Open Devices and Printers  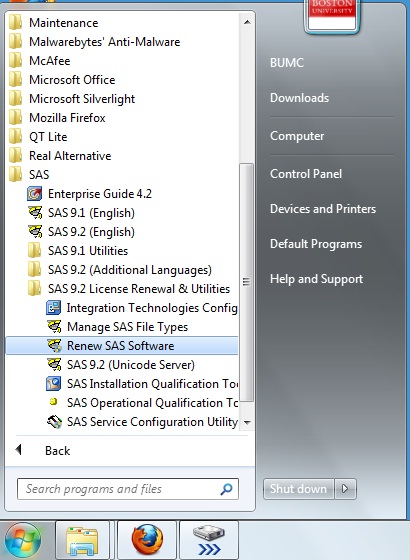pos(323,209)
